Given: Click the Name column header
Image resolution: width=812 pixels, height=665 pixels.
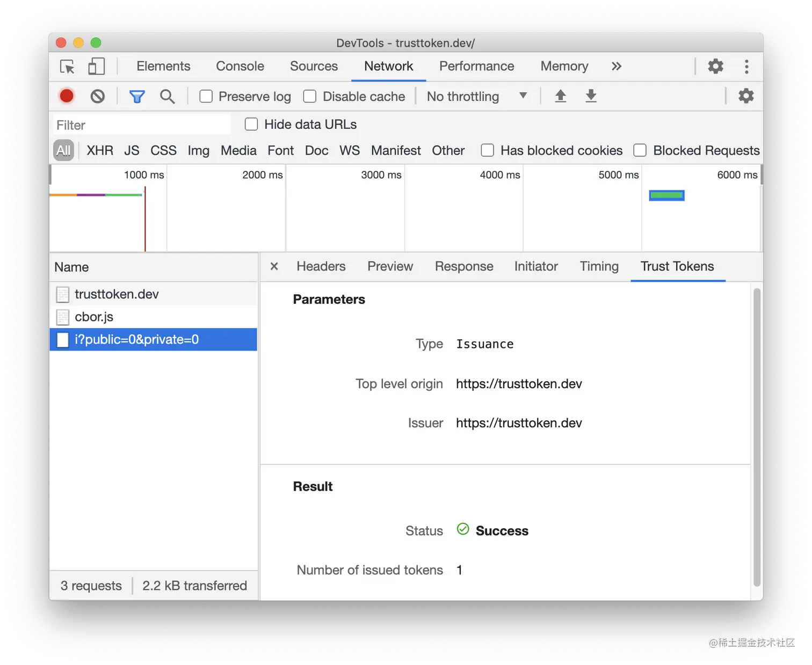Looking at the screenshot, I should (154, 267).
